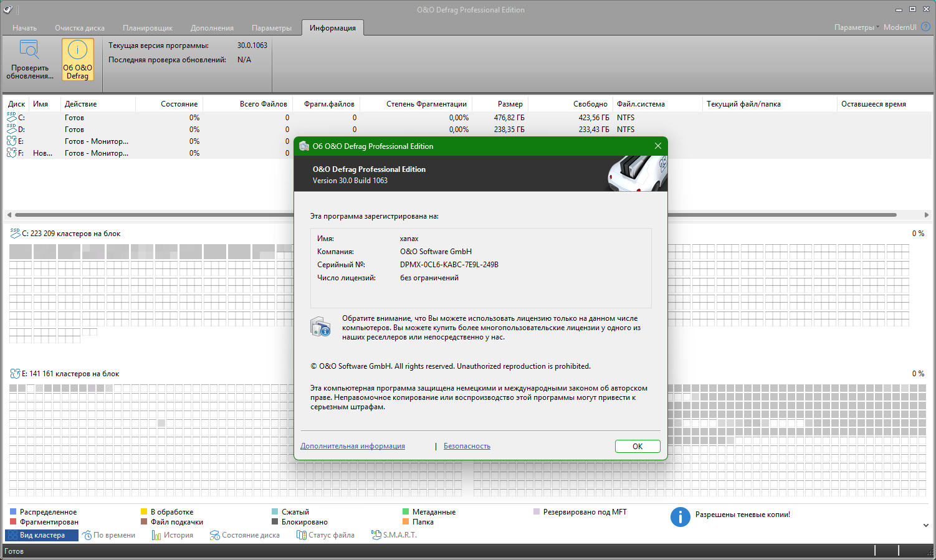Sort by the Степень Фрагментации column header

[x=416, y=104]
